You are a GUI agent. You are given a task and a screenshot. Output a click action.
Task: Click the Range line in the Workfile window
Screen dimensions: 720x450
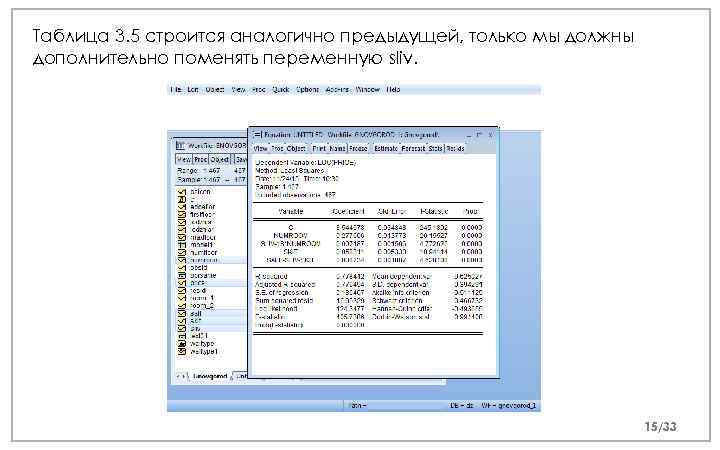coord(211,170)
